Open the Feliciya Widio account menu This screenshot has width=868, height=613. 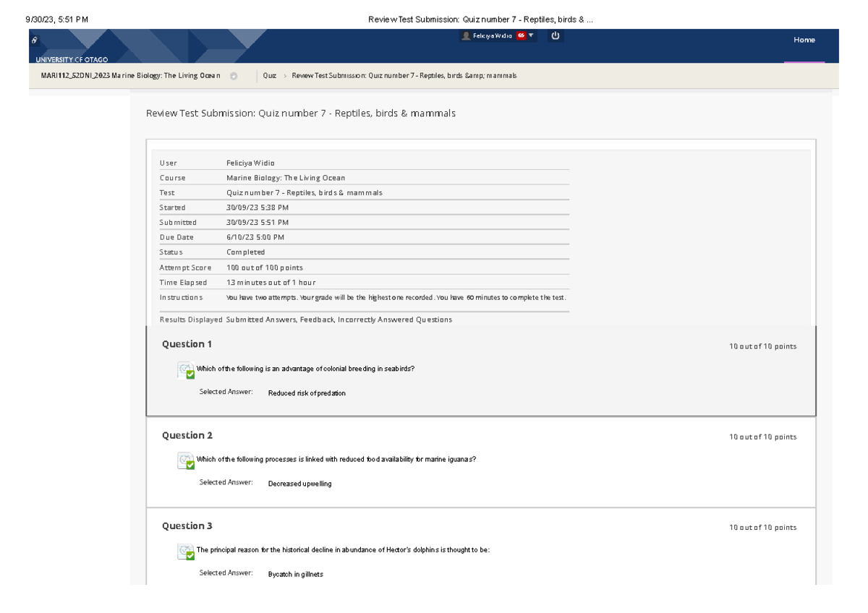click(x=493, y=35)
